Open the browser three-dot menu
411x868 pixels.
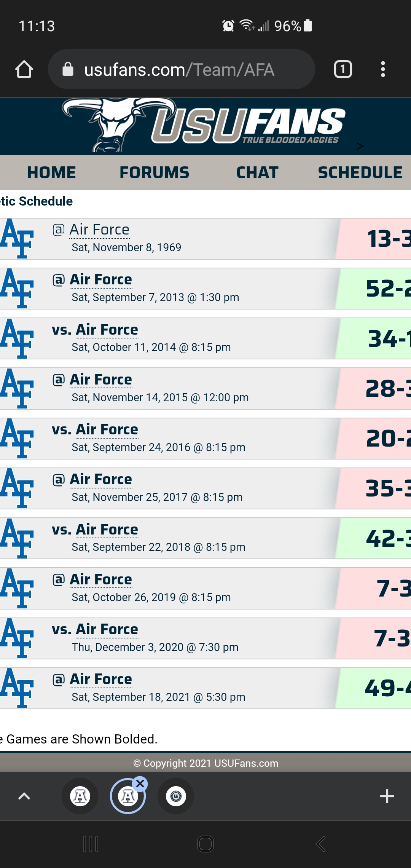point(383,69)
